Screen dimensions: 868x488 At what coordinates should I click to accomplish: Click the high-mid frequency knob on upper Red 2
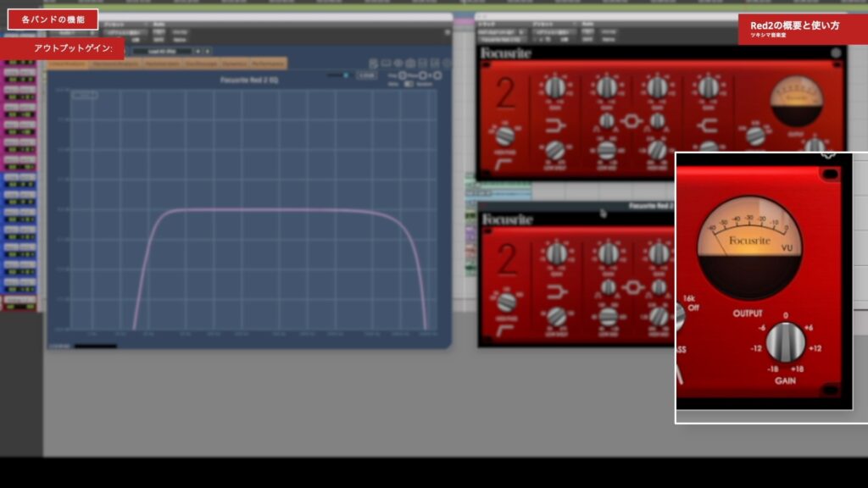point(657,149)
